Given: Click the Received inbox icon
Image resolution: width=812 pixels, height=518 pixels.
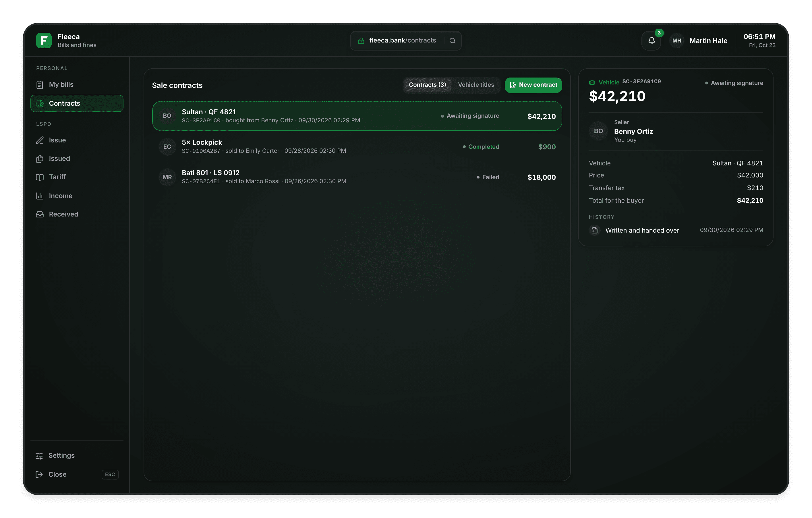Looking at the screenshot, I should [40, 214].
